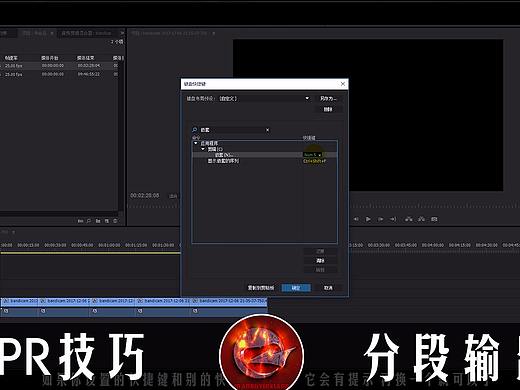This screenshot has height=390, width=520.
Task: Click the project panel tab overflow chevron
Action: pos(122,33)
